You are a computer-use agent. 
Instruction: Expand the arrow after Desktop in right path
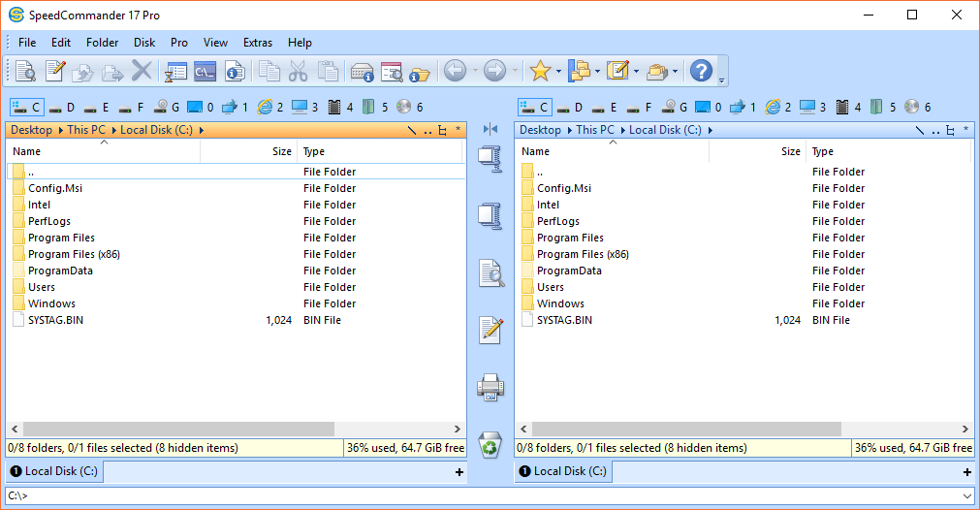click(x=570, y=130)
